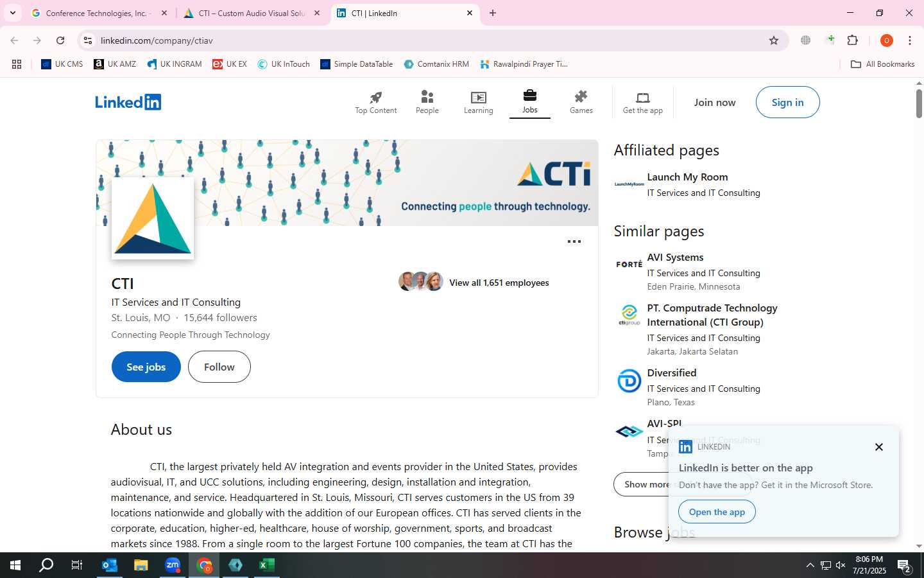Open the Launch My Room logo
This screenshot has height=578, width=924.
pyautogui.click(x=629, y=184)
